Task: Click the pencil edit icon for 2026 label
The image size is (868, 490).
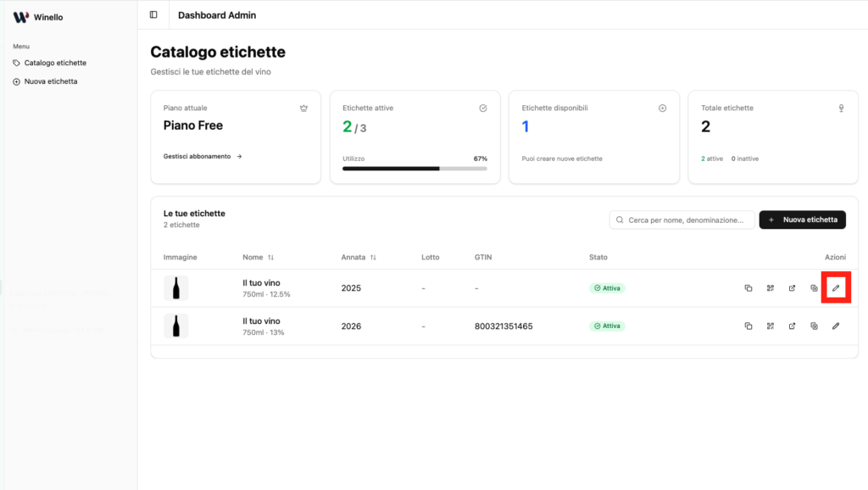Action: pos(835,326)
